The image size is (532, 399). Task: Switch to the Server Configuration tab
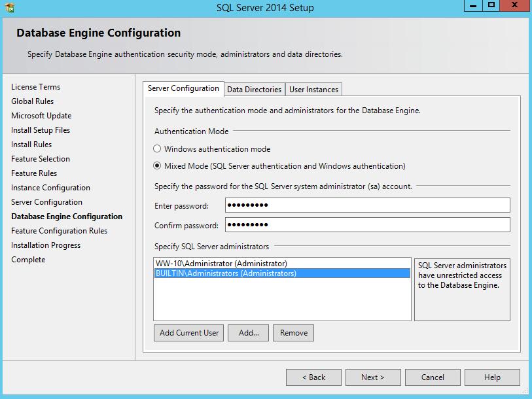(x=183, y=88)
